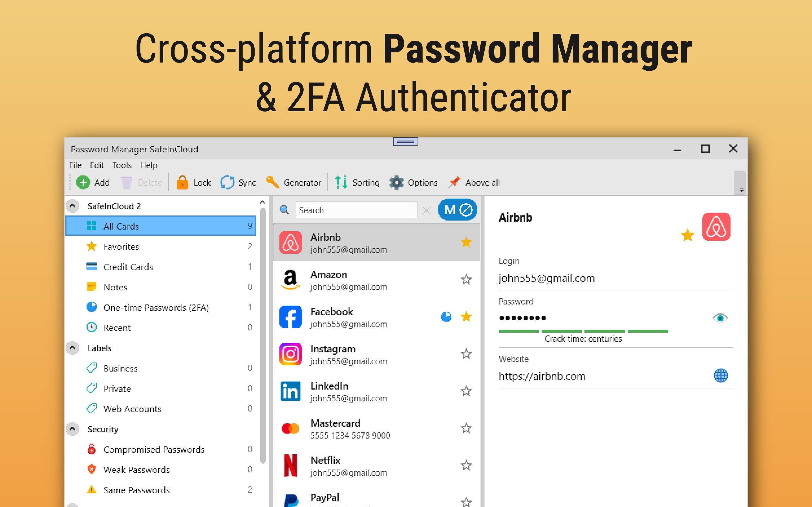
Task: Click into the Search field
Action: coord(356,210)
